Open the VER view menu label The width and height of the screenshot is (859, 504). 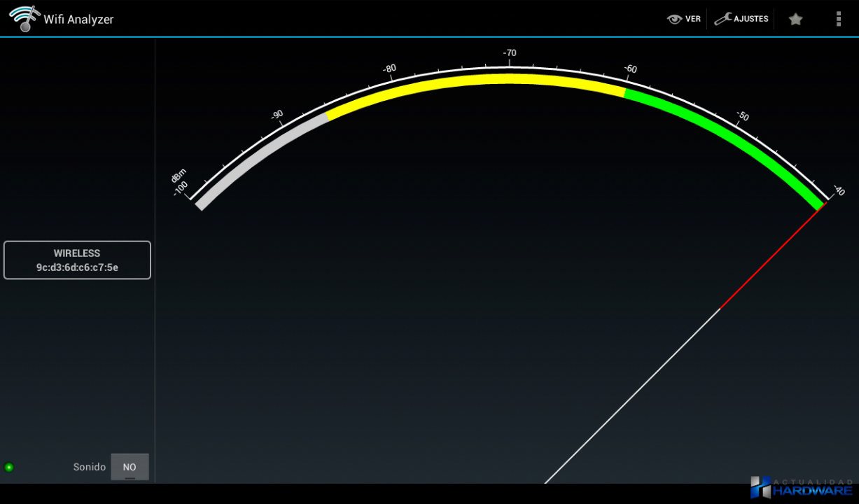(692, 19)
